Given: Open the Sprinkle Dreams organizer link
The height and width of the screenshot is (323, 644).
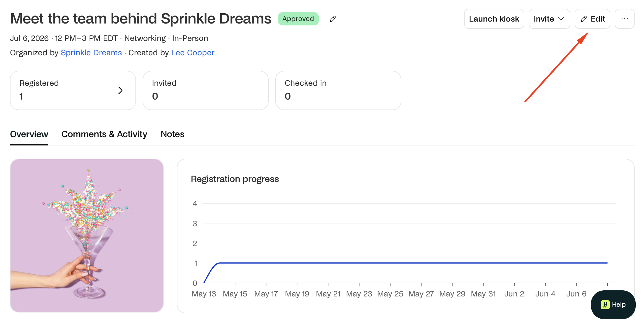Looking at the screenshot, I should 91,53.
